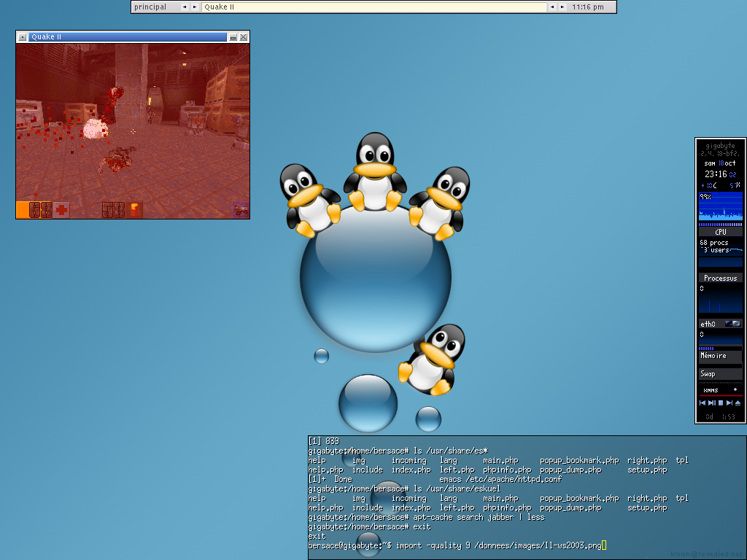Click the apt-cache search jabber line in terminal
This screenshot has height=560, width=747.
pyautogui.click(x=426, y=517)
